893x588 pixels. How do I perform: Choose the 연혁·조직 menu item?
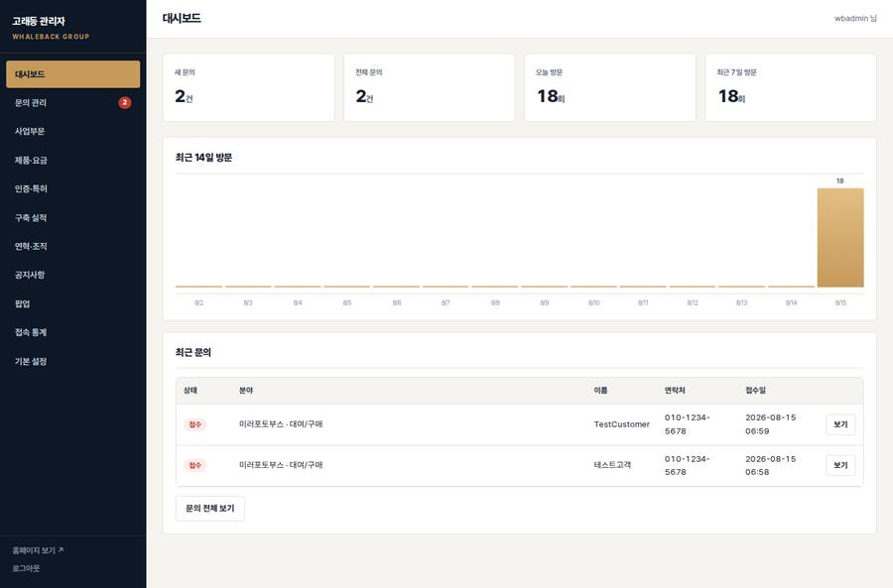(x=72, y=246)
